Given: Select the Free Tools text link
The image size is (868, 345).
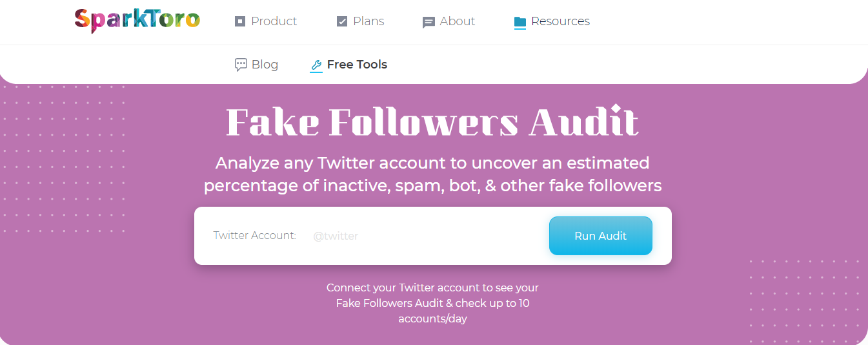Looking at the screenshot, I should pos(357,65).
